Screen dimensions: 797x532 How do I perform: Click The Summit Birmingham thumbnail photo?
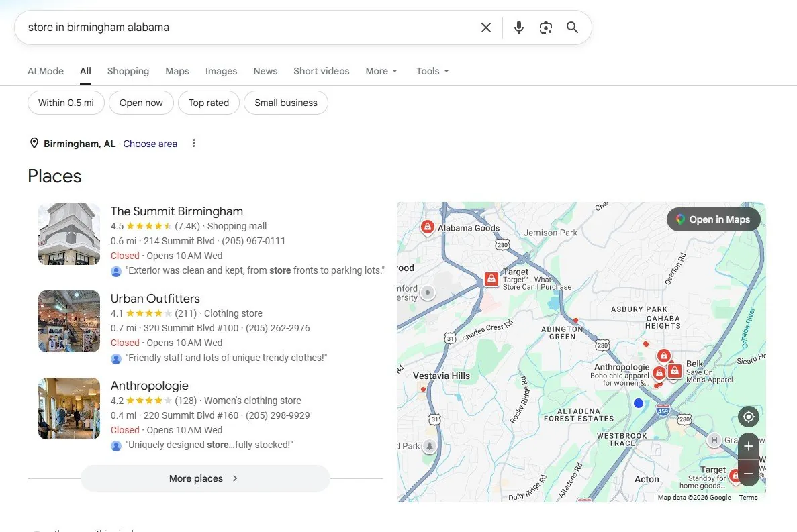click(x=69, y=234)
